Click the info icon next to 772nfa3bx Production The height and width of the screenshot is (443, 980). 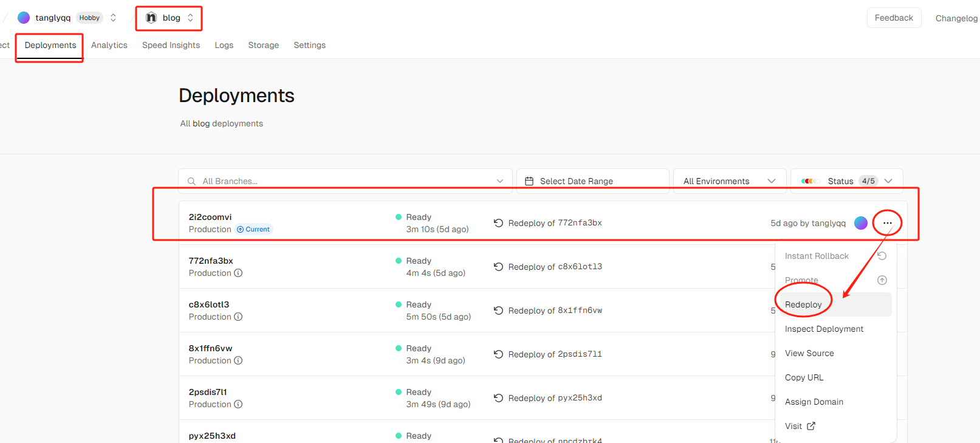238,273
